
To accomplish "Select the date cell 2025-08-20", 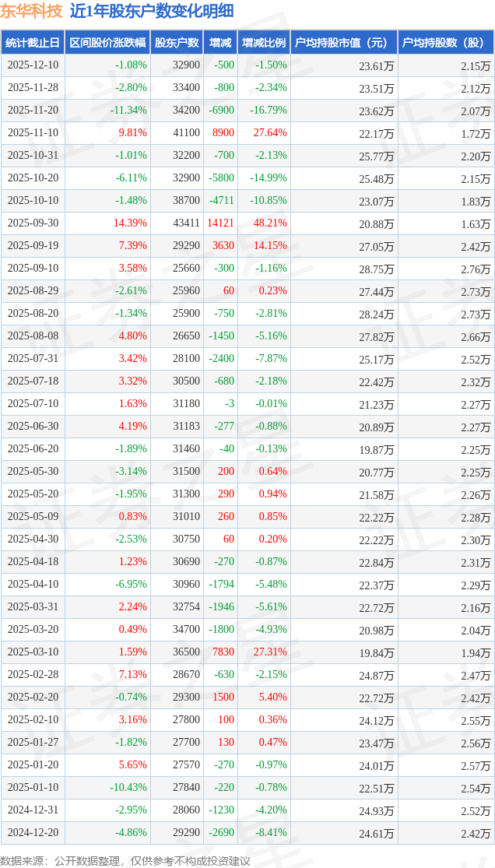I will 33,313.
